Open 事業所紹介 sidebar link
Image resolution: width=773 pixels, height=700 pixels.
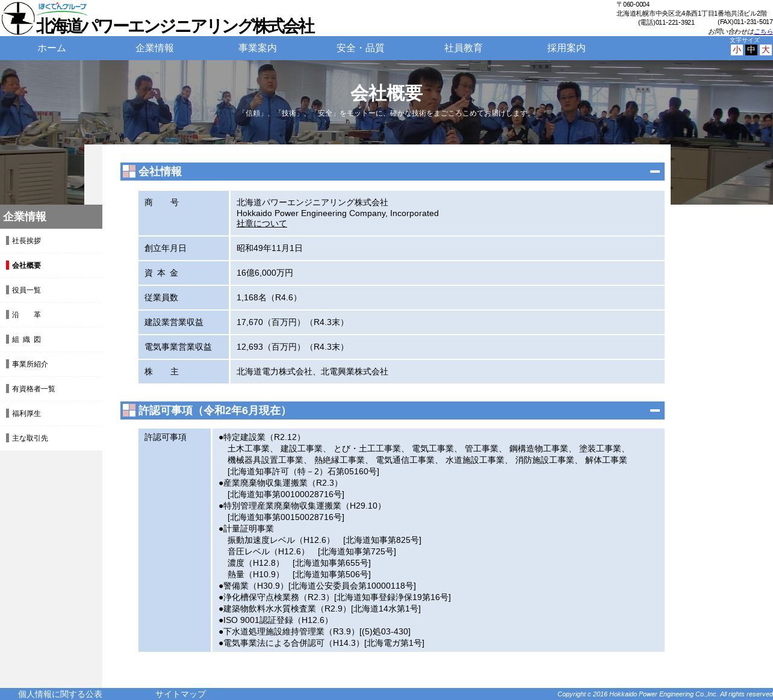tap(30, 364)
